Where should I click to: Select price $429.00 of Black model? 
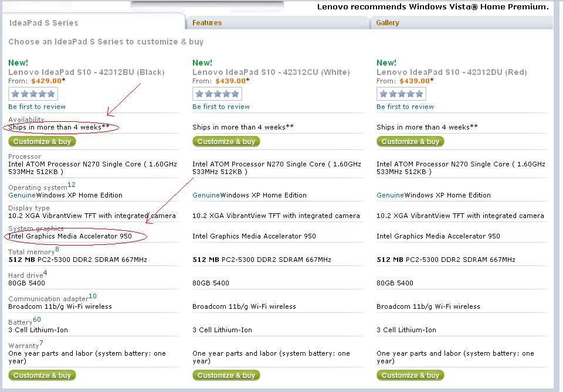pyautogui.click(x=46, y=81)
